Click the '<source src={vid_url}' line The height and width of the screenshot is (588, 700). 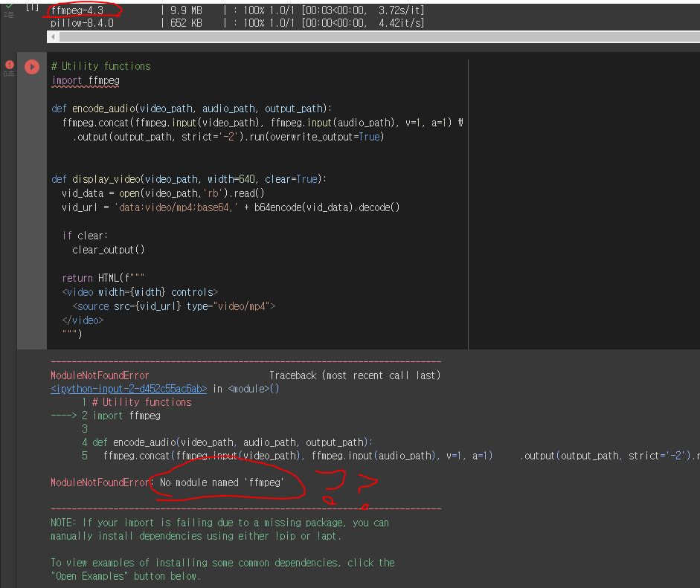tap(173, 306)
